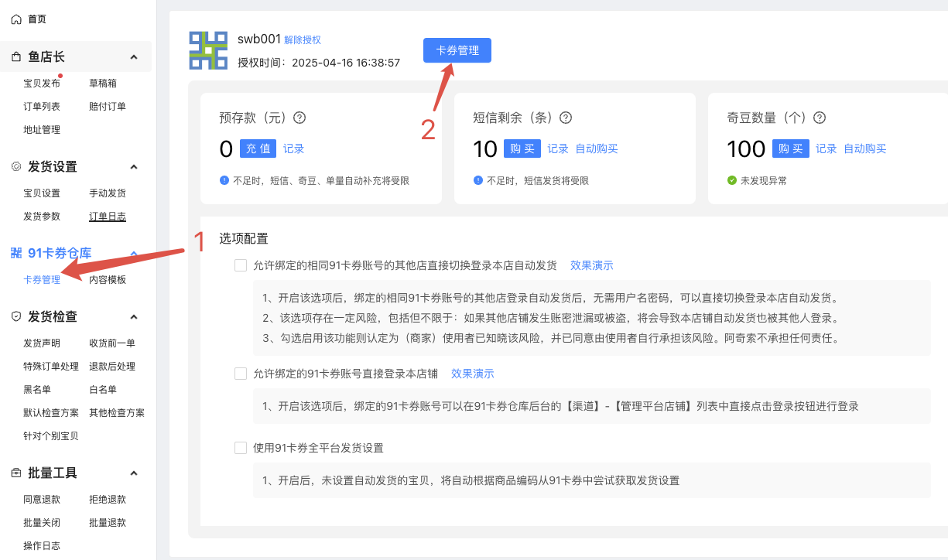Click the 解除授权 link
The height and width of the screenshot is (560, 948).
coord(303,39)
